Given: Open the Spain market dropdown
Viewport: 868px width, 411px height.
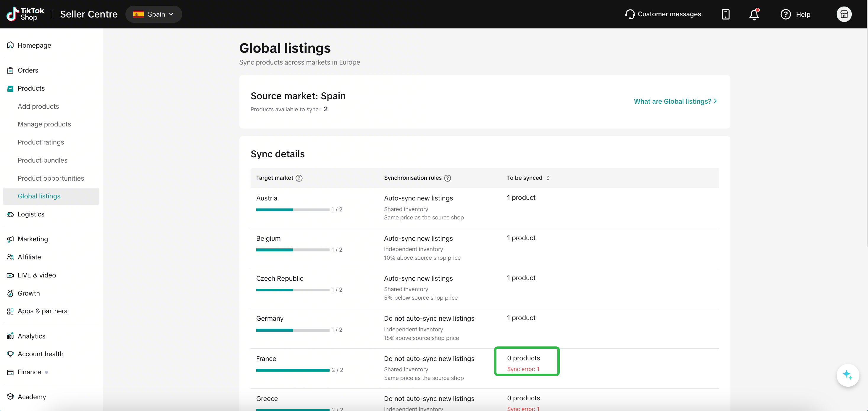Looking at the screenshot, I should pos(154,14).
